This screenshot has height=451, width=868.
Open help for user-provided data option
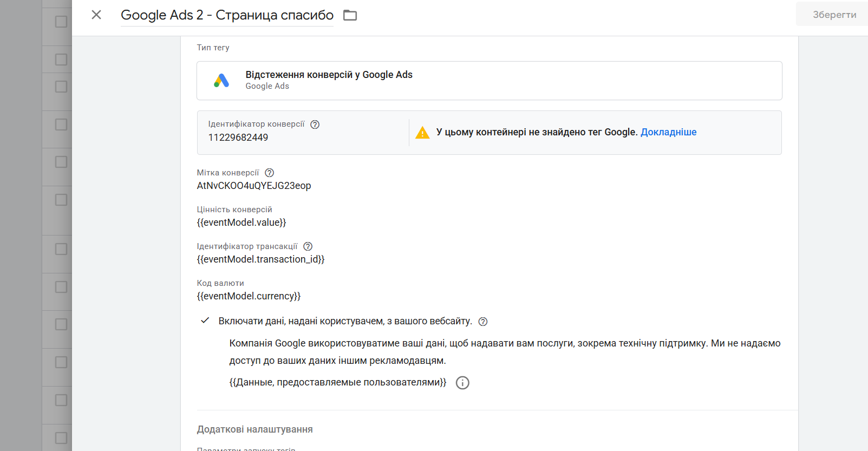(x=483, y=322)
